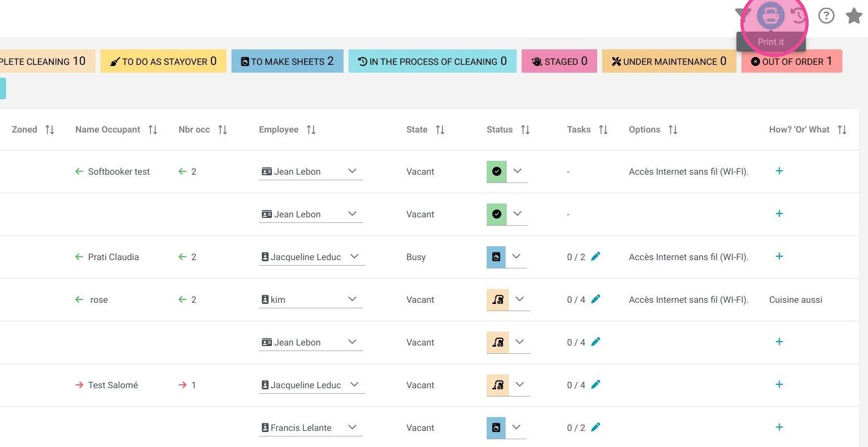This screenshot has height=447, width=868.
Task: Filter by OUT OF ORDER chip
Action: coord(791,61)
